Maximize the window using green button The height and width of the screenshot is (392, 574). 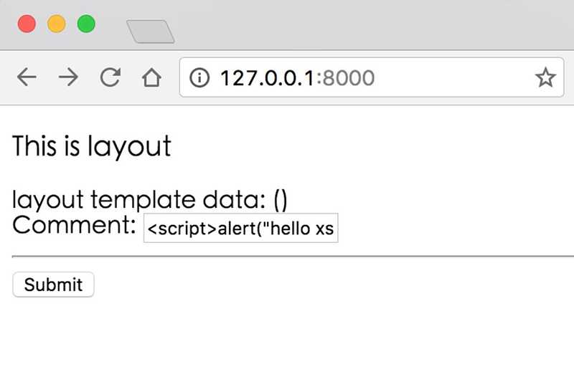pyautogui.click(x=86, y=24)
